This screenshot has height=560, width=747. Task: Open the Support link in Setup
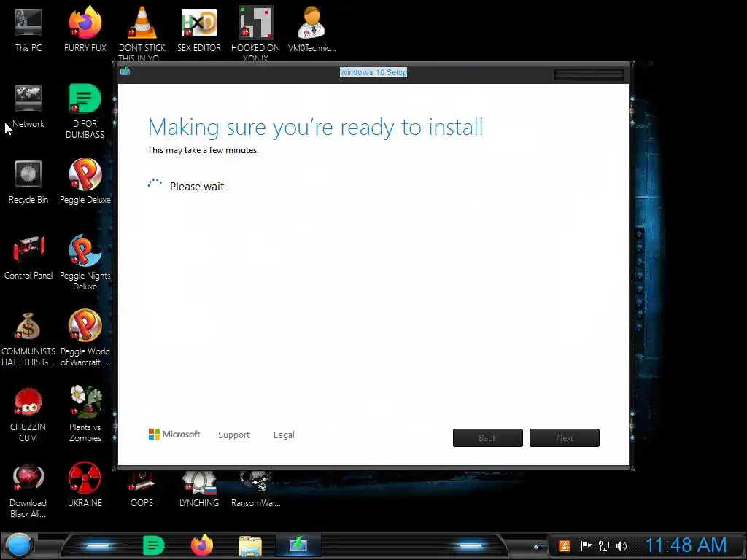(234, 435)
